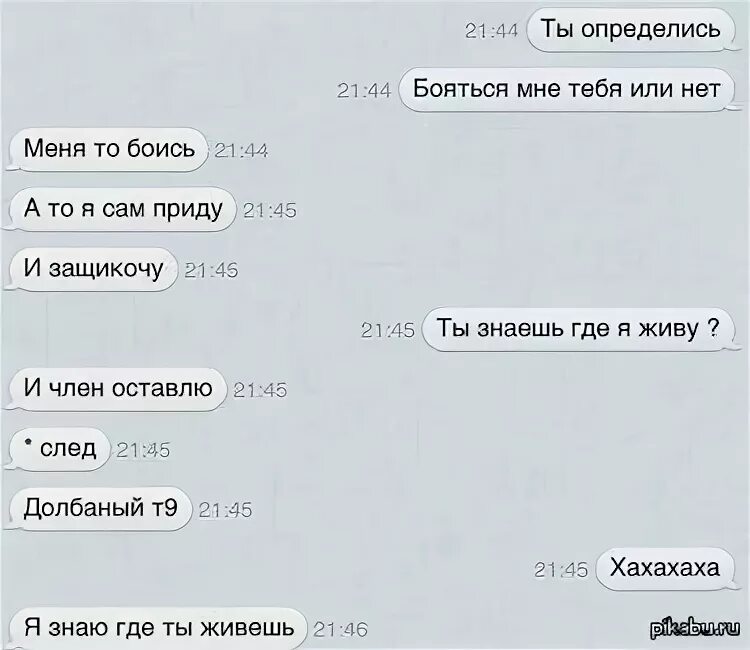Select the 'Долбаный т9' message bubble
The width and height of the screenshot is (750, 650).
tap(100, 508)
